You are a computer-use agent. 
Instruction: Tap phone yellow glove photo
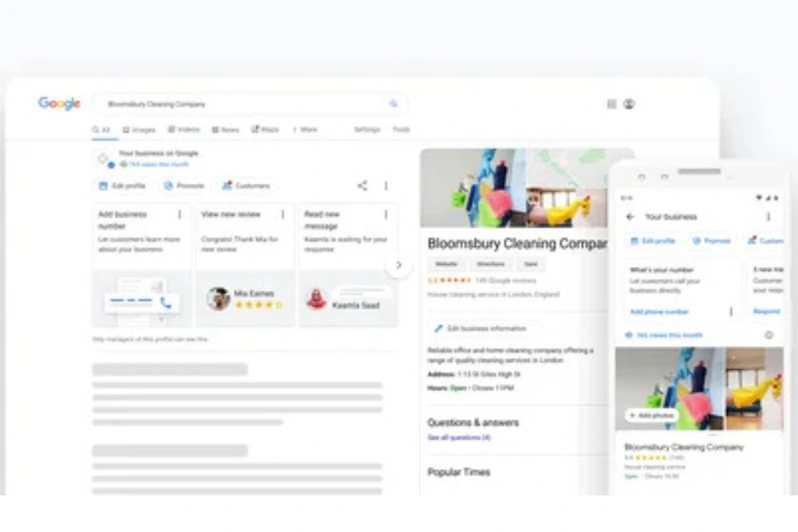754,389
